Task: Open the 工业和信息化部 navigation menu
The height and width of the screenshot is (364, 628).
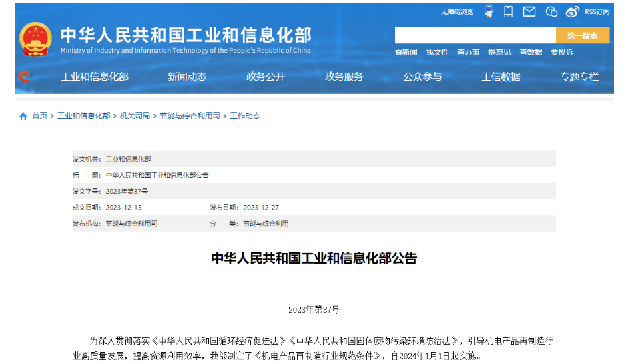Action: [95, 77]
